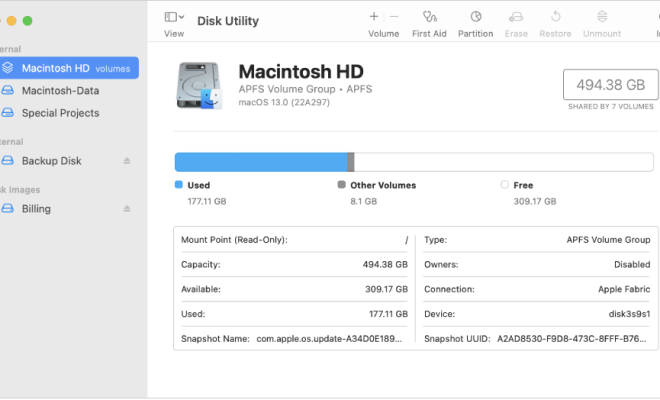Click the 309.17 GB value under Free legend
The height and width of the screenshot is (400, 660).
[535, 201]
